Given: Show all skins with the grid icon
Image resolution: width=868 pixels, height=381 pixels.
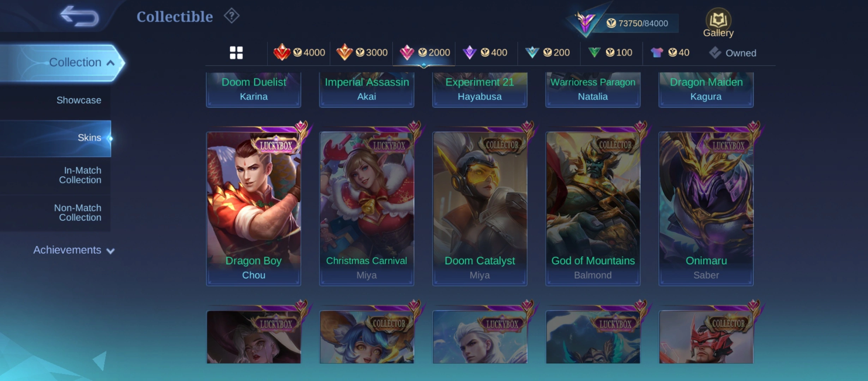Looking at the screenshot, I should 236,53.
